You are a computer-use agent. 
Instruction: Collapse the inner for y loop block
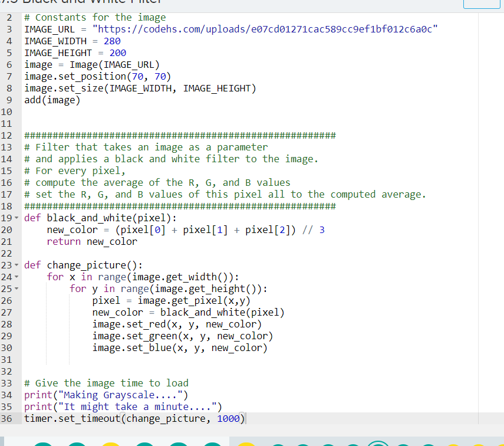pyautogui.click(x=17, y=288)
